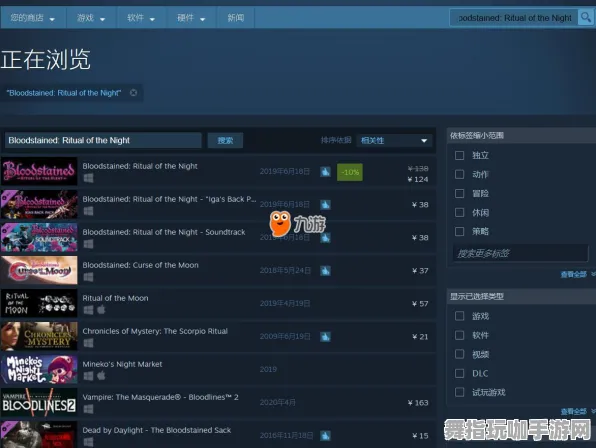The image size is (596, 448).
Task: Open the 新闻 nav item
Action: [236, 18]
